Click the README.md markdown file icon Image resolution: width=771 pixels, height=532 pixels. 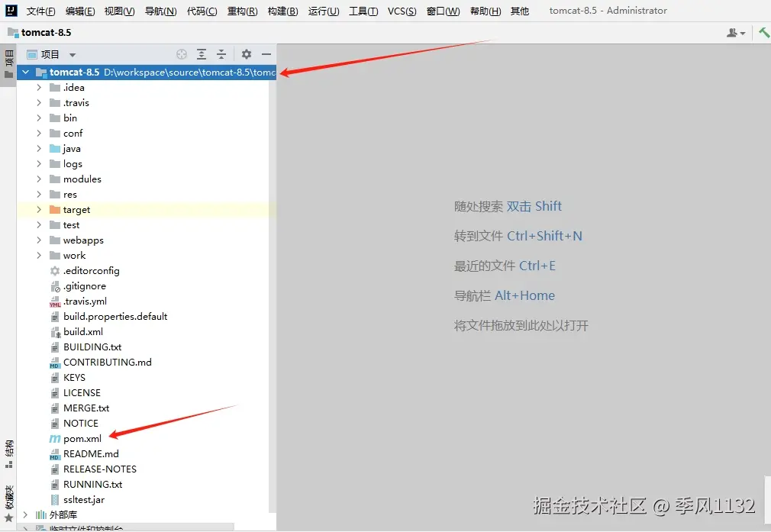coord(54,454)
